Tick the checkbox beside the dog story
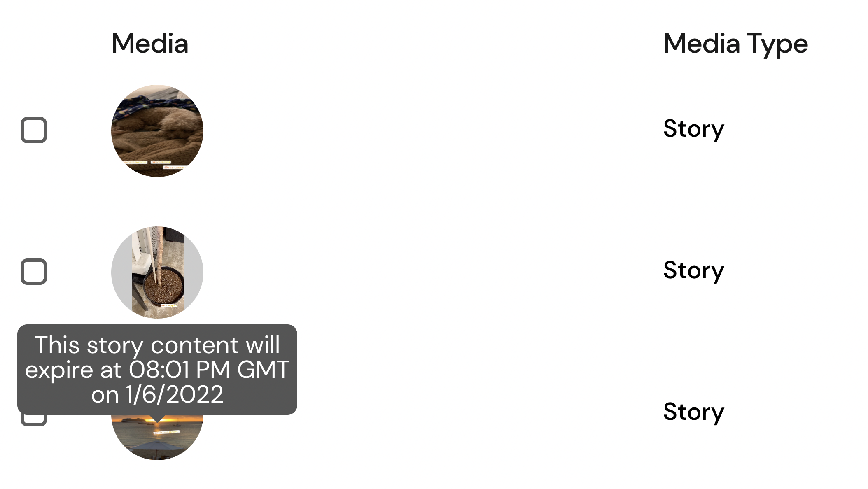 click(34, 130)
